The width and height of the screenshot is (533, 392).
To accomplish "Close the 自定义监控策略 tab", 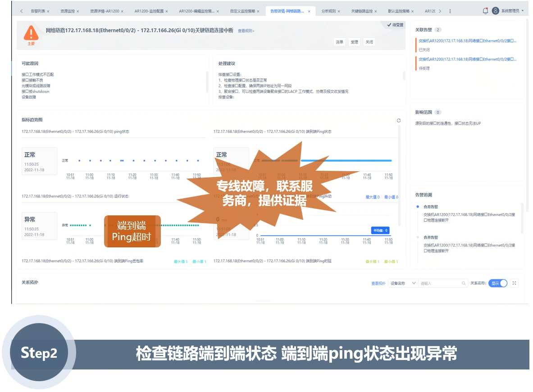I will (258, 11).
